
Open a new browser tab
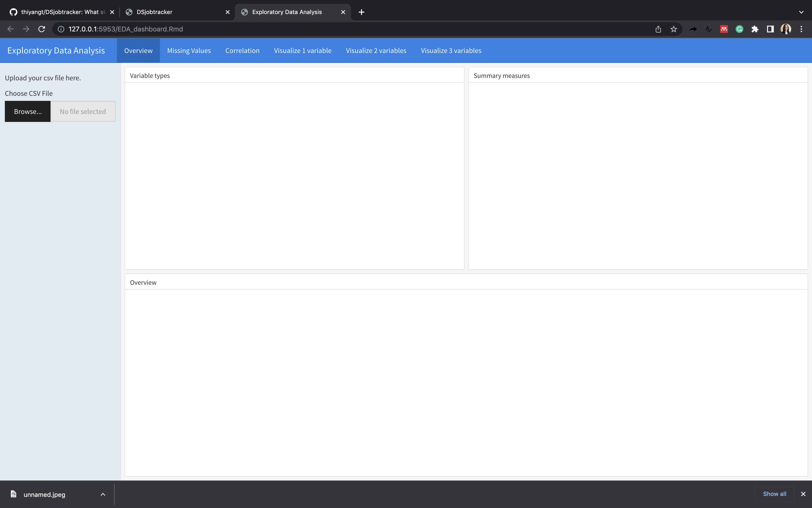click(361, 12)
